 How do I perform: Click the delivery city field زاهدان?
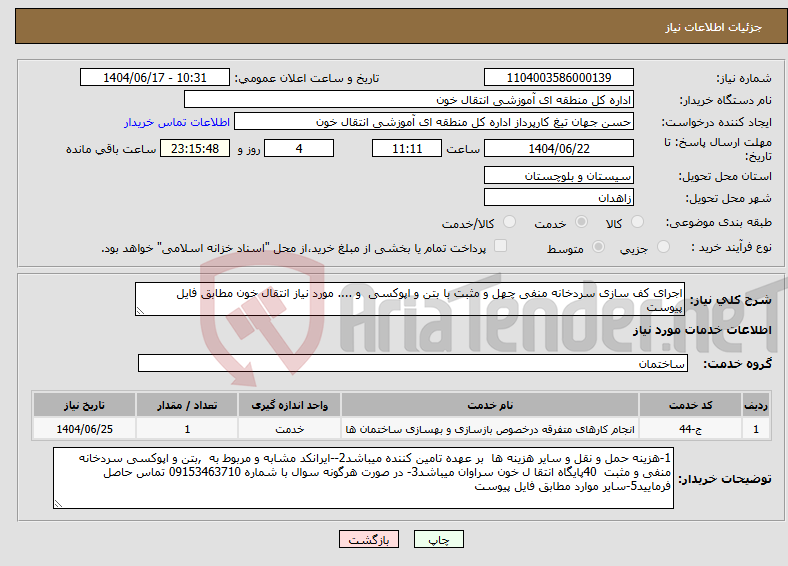tap(559, 197)
